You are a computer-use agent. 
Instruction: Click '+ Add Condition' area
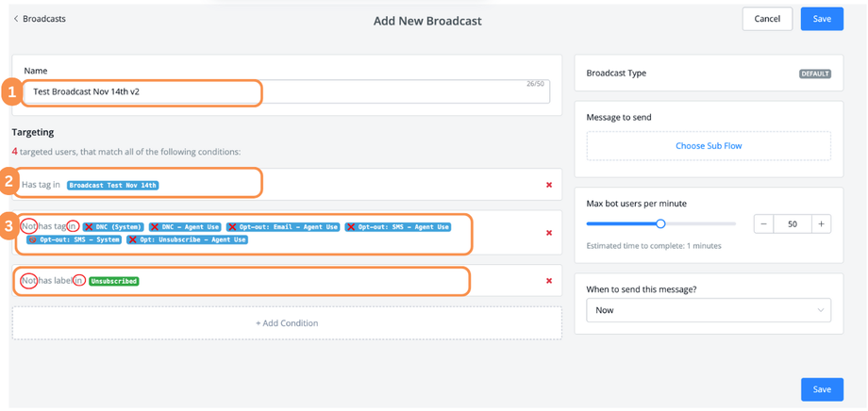[287, 323]
